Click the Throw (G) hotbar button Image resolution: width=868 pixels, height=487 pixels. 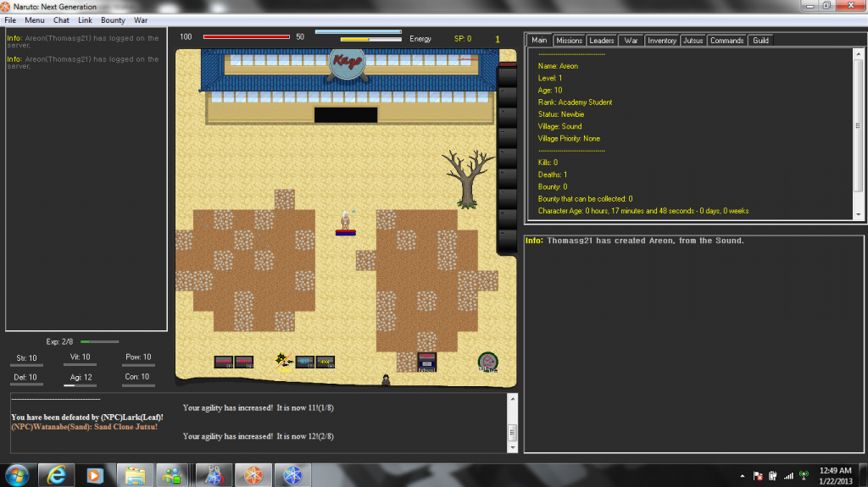244,362
